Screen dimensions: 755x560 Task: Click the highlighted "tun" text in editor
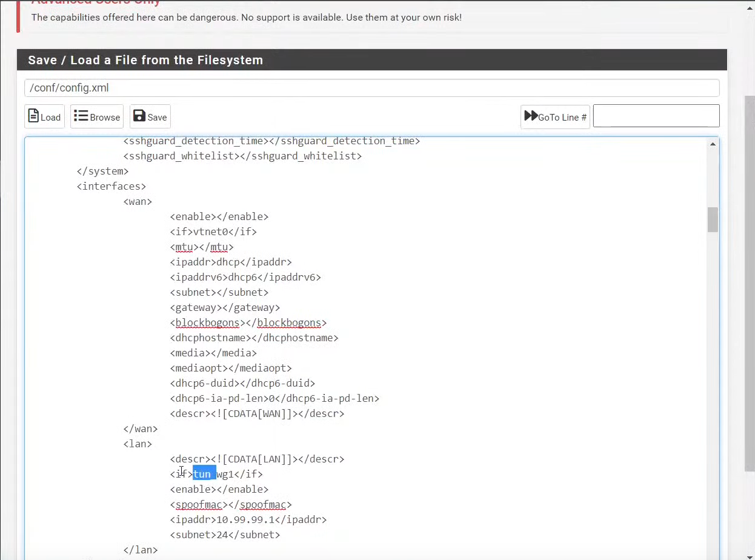tap(203, 474)
